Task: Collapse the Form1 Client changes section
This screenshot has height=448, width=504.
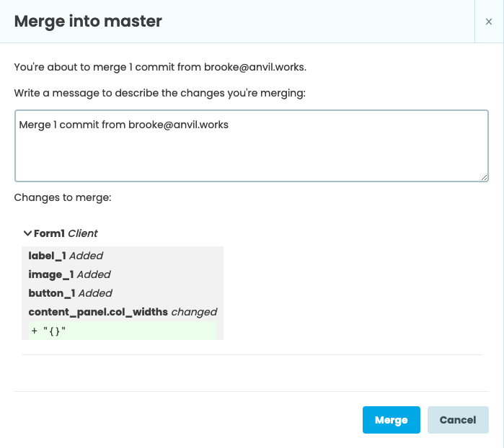Action: (27, 233)
